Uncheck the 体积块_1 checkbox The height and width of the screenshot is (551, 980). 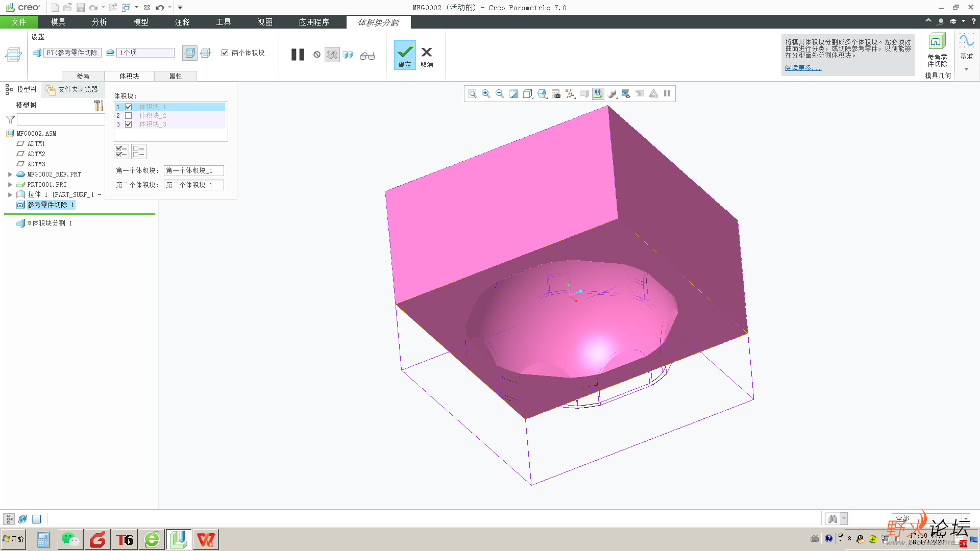point(129,107)
